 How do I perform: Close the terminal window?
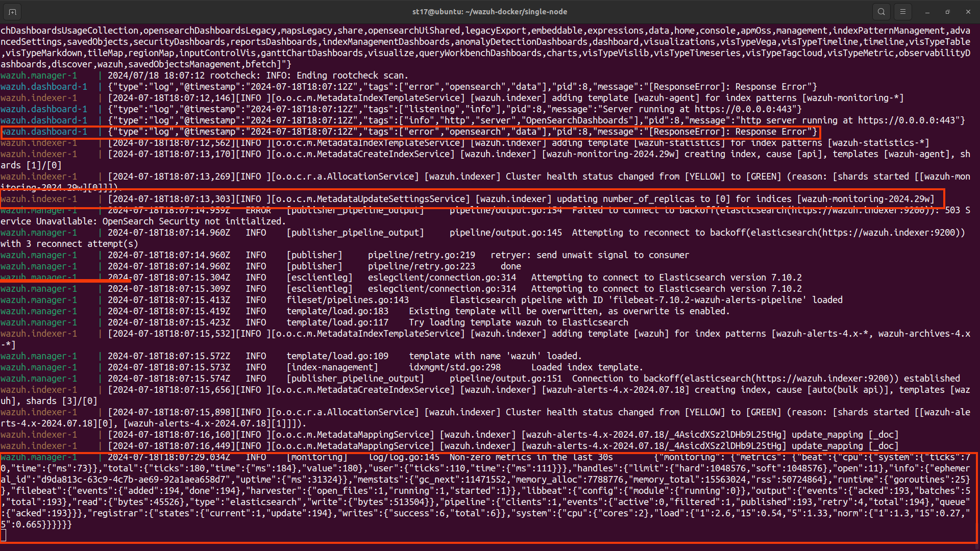(x=968, y=12)
